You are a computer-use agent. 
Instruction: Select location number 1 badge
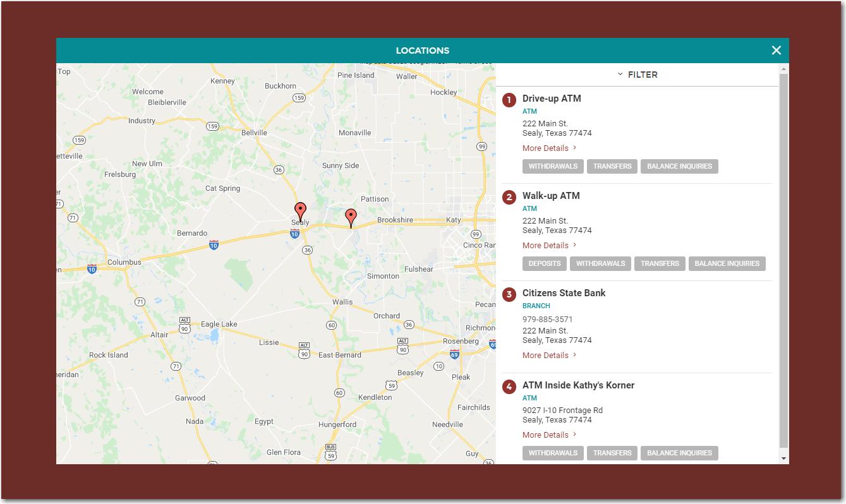[509, 100]
